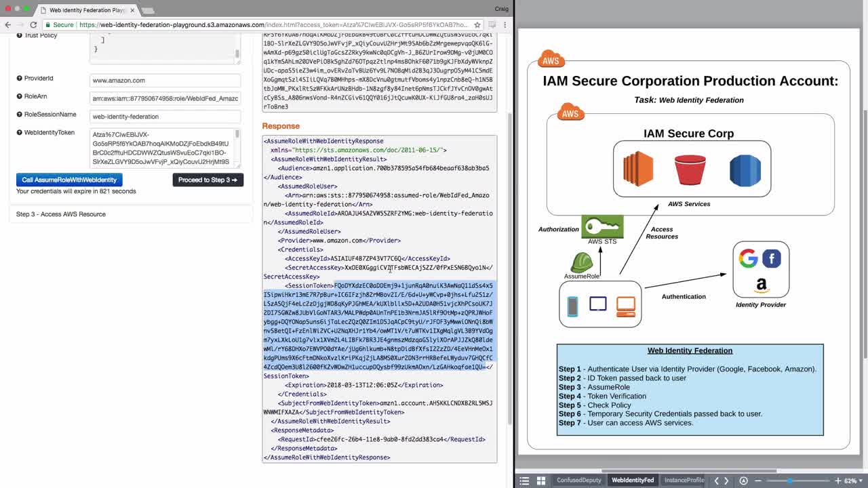Click the Amazon logo in Identity Provider
This screenshot has width=868, height=488.
tap(761, 285)
